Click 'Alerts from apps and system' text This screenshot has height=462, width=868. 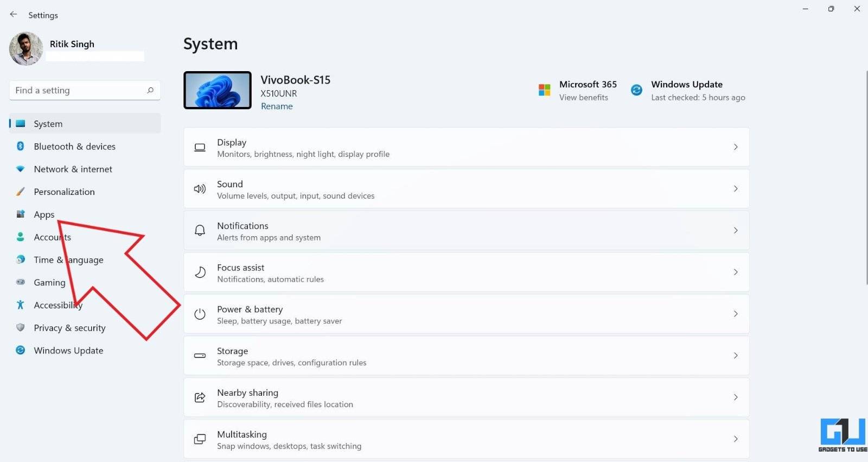269,238
